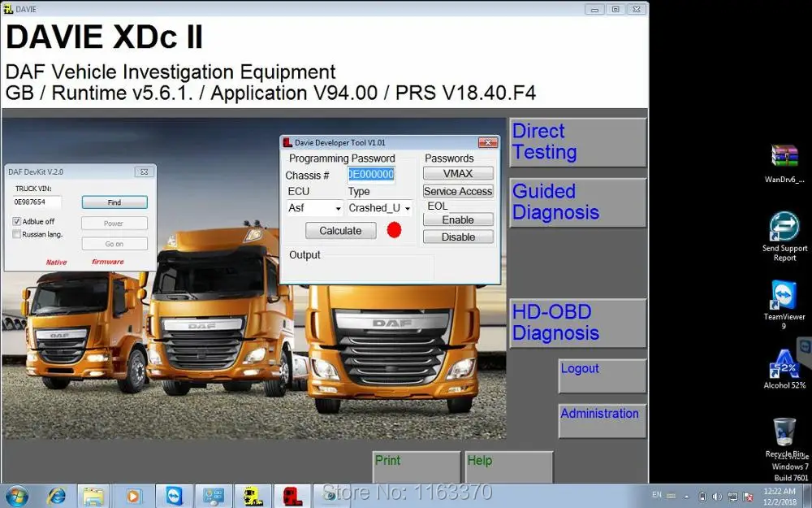Screen dimensions: 812x508
Task: Click the network tray icon
Action: coord(732,497)
